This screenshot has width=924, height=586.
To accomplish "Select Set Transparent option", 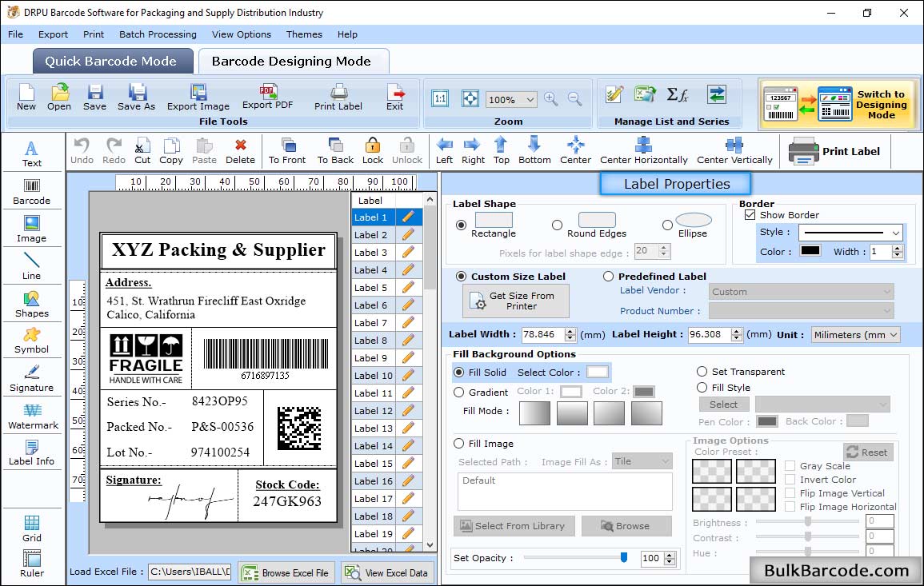I will tap(702, 372).
